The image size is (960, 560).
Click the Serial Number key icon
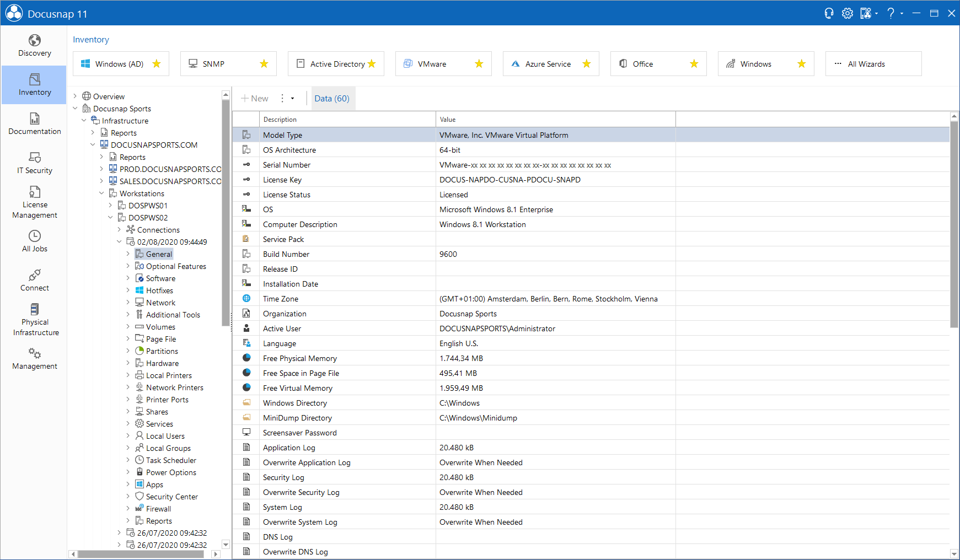(x=246, y=165)
